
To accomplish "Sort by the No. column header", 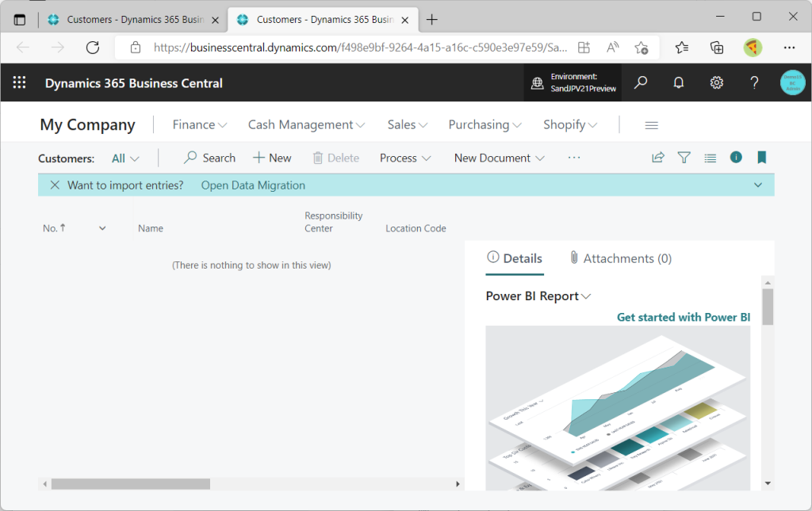I will point(54,228).
